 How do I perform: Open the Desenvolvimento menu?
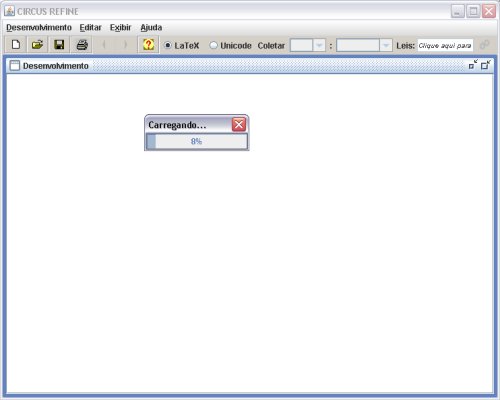click(39, 27)
